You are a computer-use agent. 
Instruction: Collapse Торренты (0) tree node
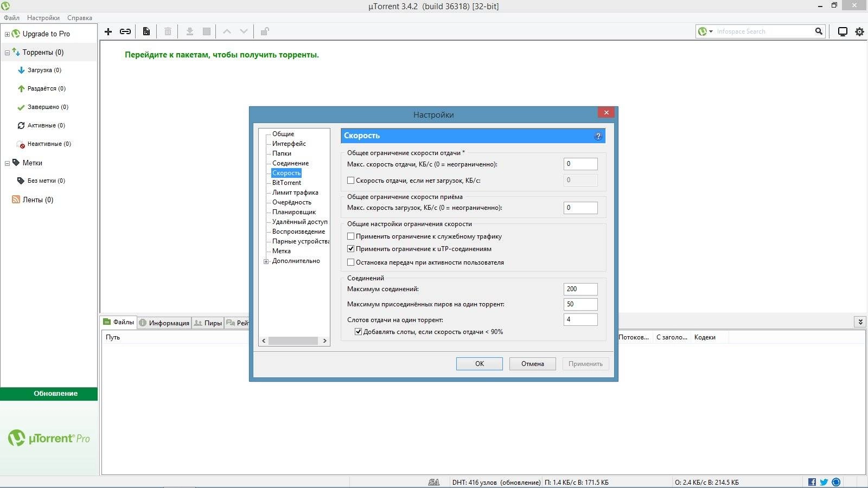7,53
